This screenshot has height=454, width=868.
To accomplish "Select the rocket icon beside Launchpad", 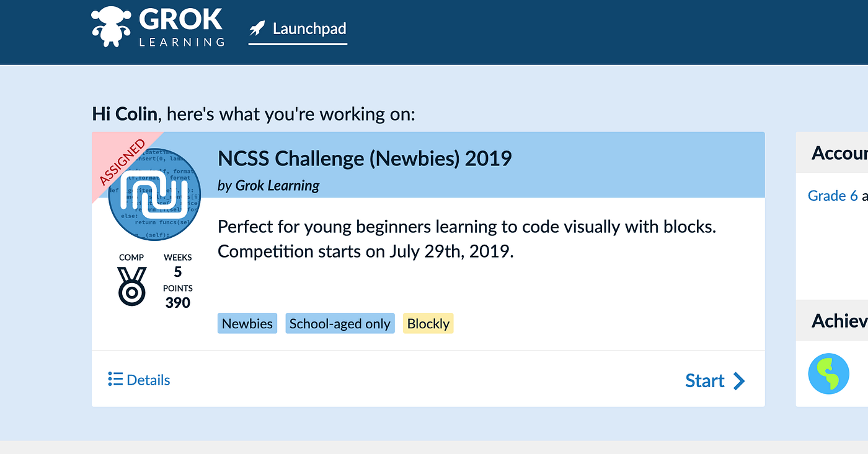I will [x=257, y=27].
